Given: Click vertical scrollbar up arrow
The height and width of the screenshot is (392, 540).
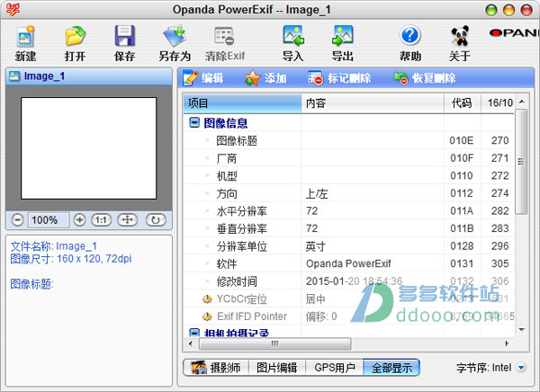Looking at the screenshot, I should click(522, 102).
